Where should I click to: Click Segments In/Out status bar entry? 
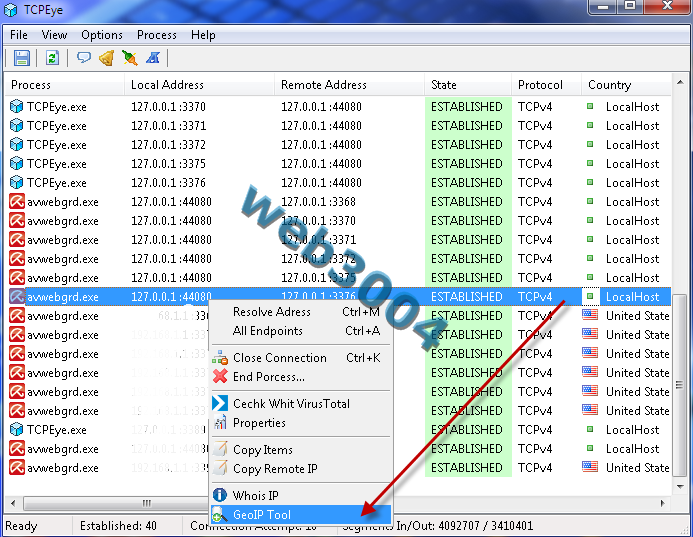click(x=438, y=526)
